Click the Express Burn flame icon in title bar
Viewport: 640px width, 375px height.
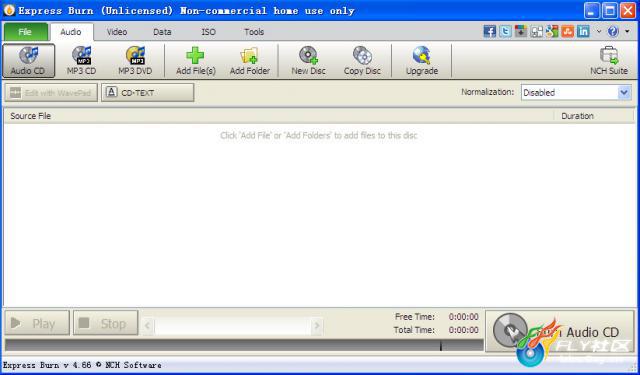[x=9, y=10]
